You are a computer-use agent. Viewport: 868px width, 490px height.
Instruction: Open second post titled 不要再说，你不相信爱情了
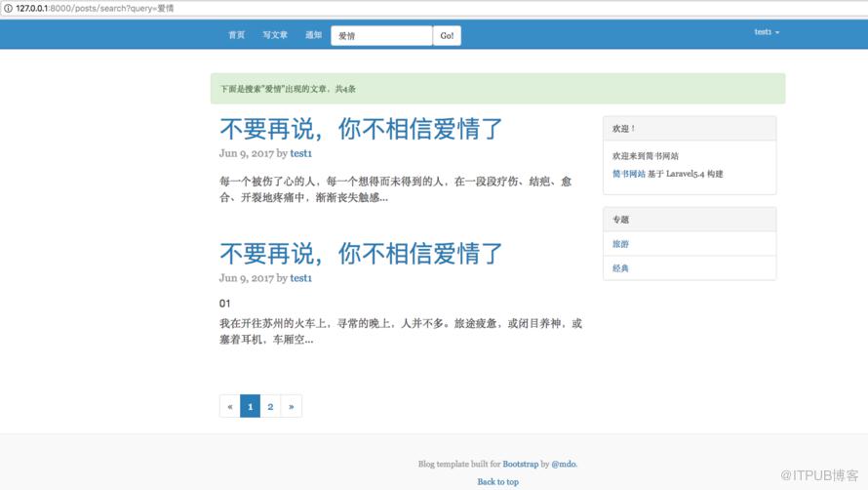(361, 254)
